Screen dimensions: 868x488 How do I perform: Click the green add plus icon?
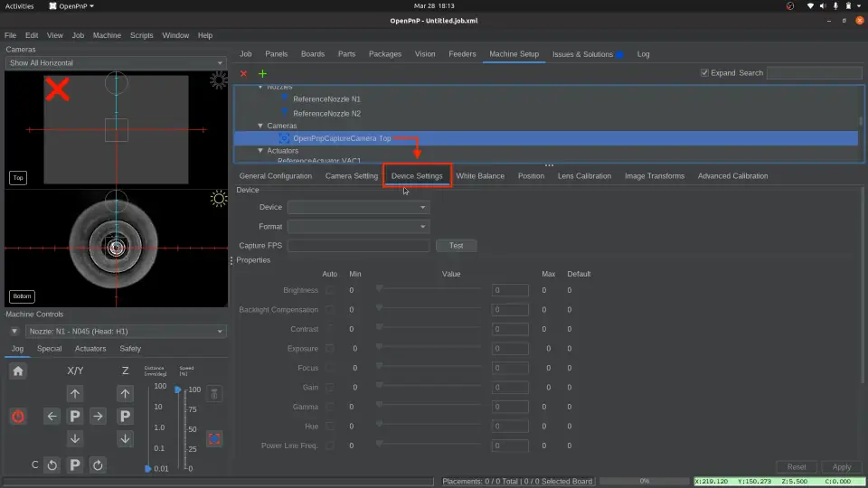pos(262,73)
